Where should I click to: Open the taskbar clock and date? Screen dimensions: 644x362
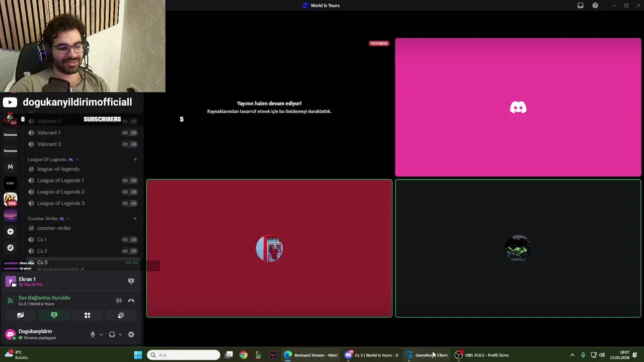click(x=620, y=355)
